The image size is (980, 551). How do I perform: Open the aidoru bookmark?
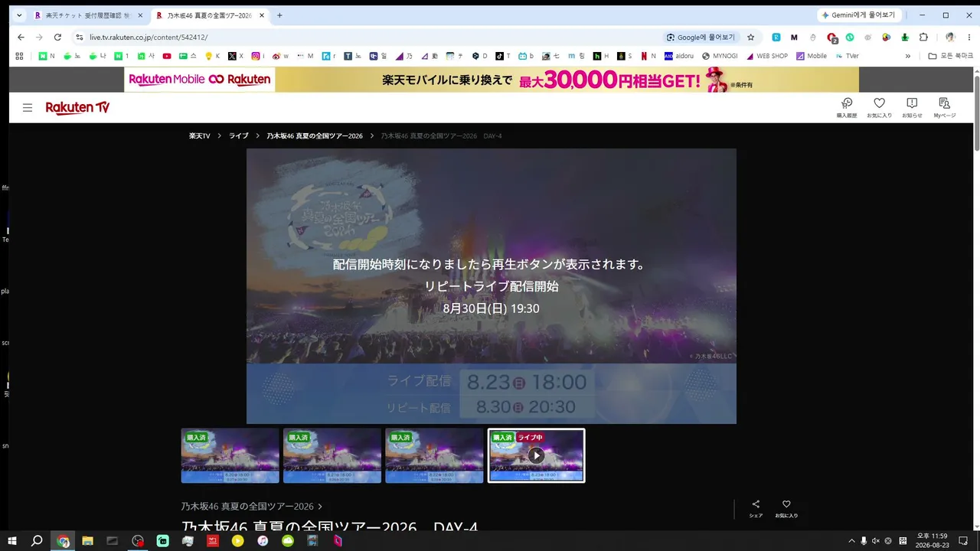click(680, 56)
